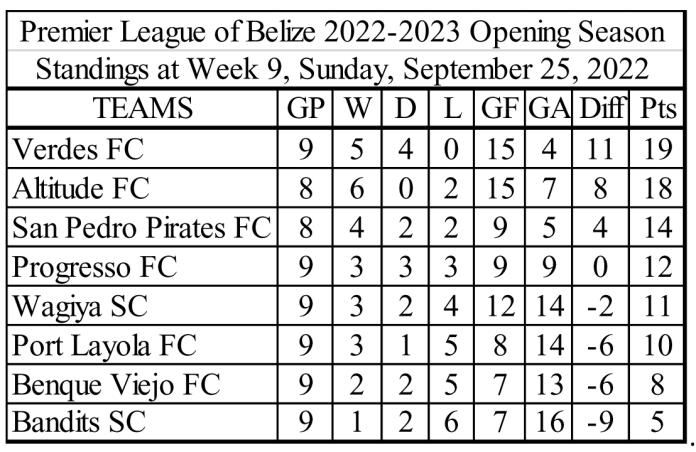Select the Progresso FC team cell
Viewport: 696px width, 452px height.
coord(142,266)
